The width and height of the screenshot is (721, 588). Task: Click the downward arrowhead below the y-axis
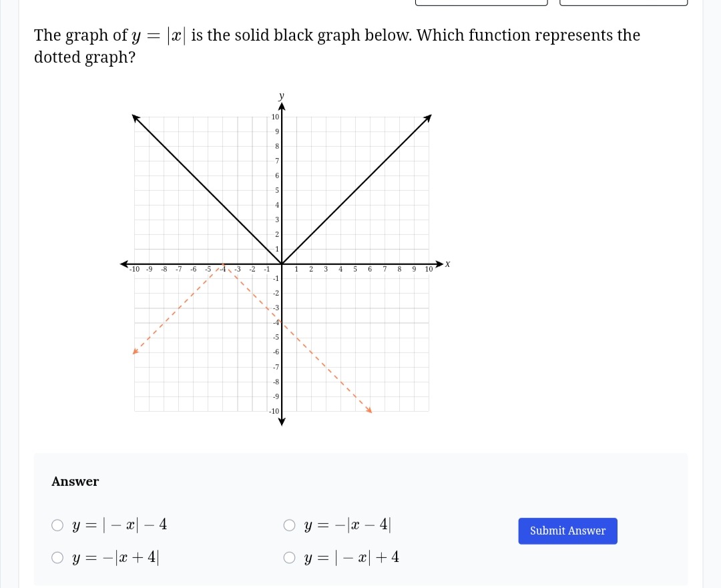pyautogui.click(x=282, y=422)
